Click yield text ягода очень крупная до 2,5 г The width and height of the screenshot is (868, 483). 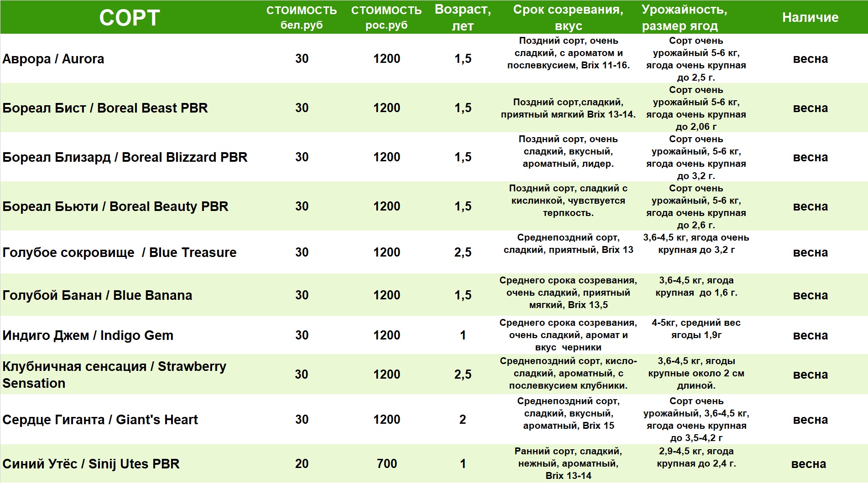click(696, 59)
